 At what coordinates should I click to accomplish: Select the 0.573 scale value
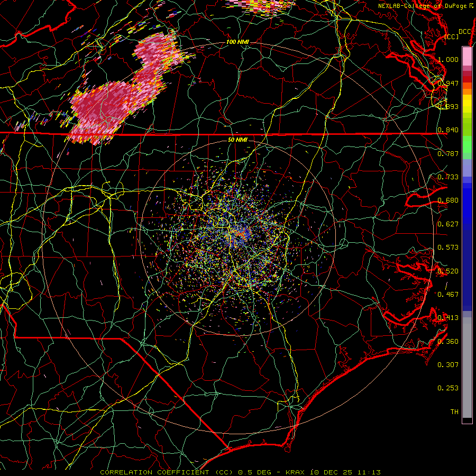pyautogui.click(x=448, y=248)
